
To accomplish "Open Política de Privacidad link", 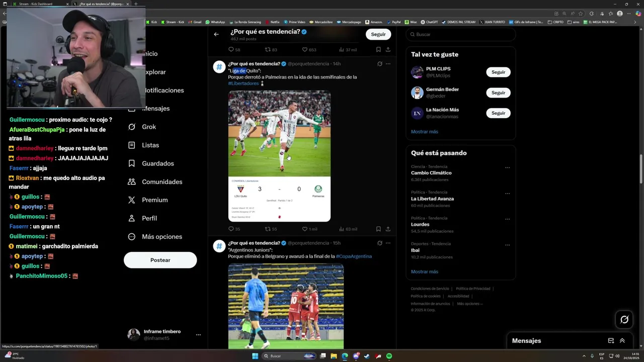I will [x=473, y=289].
